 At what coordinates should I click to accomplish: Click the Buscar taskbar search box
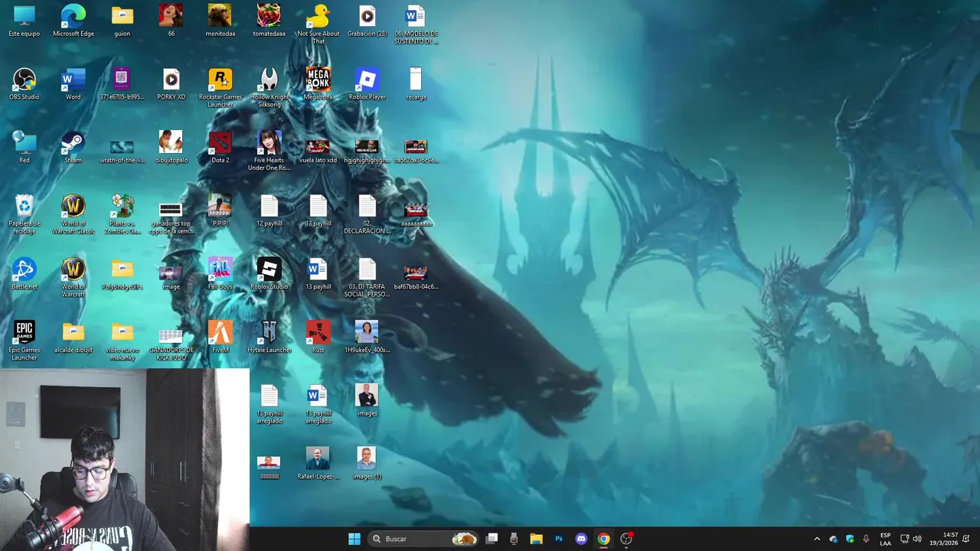pos(422,539)
